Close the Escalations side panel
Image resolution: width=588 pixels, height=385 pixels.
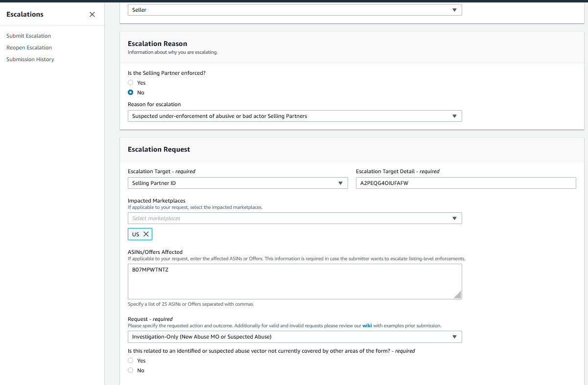click(x=92, y=15)
